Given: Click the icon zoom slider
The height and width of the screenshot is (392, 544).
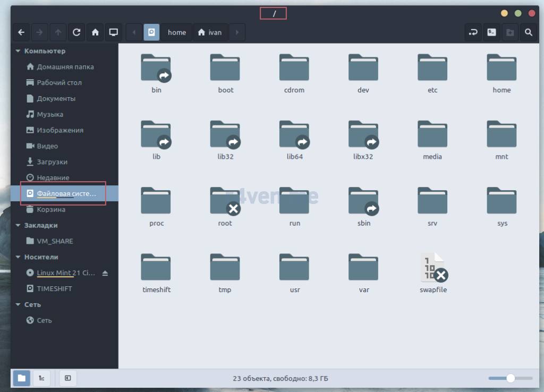Looking at the screenshot, I should pyautogui.click(x=510, y=378).
